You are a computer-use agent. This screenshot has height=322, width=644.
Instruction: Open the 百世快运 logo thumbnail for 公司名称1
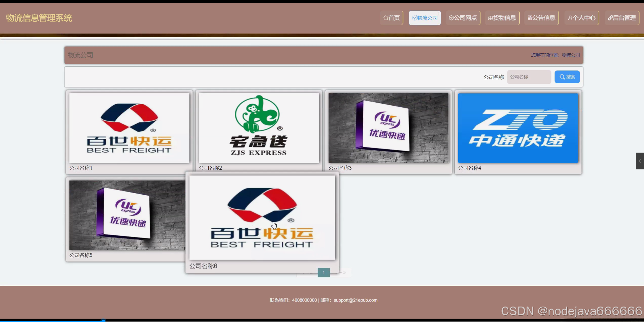129,128
